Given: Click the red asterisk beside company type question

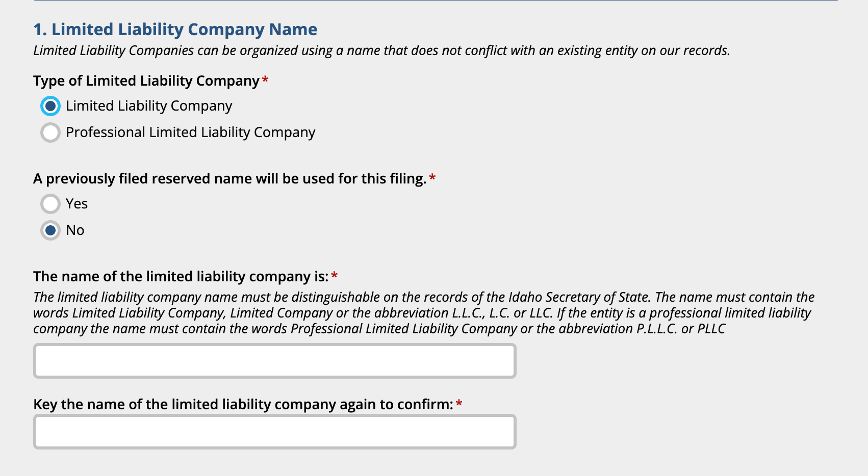Looking at the screenshot, I should coord(266,80).
